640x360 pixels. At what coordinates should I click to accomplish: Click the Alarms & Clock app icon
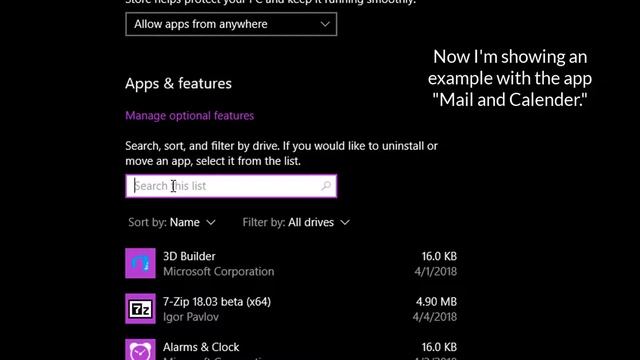coord(140,349)
